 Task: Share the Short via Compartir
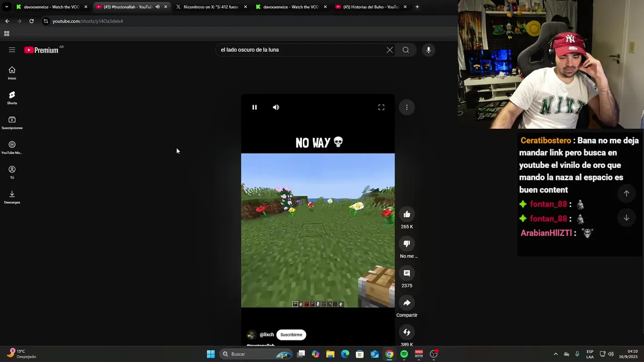click(x=407, y=303)
